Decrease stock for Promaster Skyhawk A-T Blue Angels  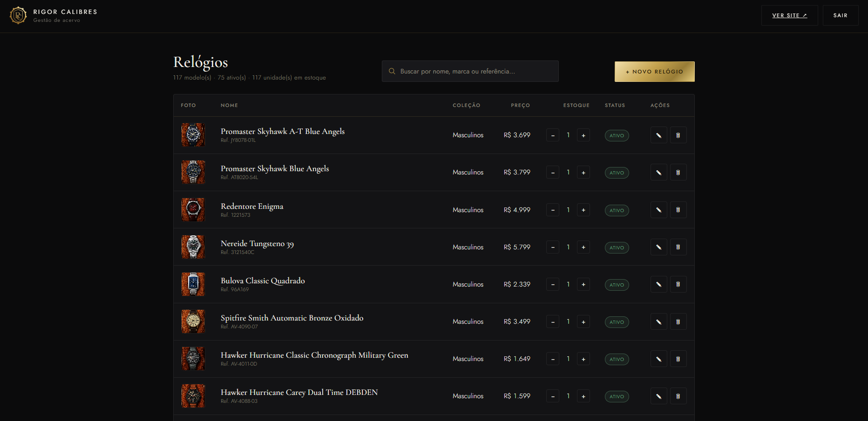click(x=553, y=135)
